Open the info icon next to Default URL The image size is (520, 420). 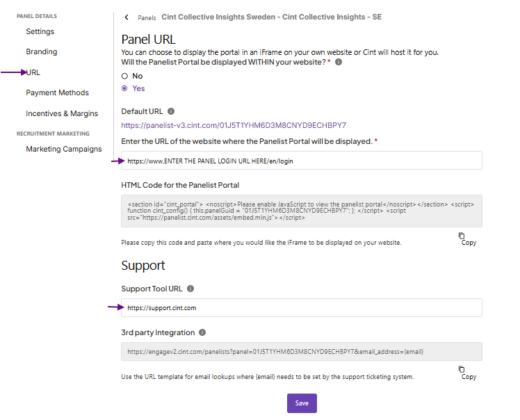(171, 111)
